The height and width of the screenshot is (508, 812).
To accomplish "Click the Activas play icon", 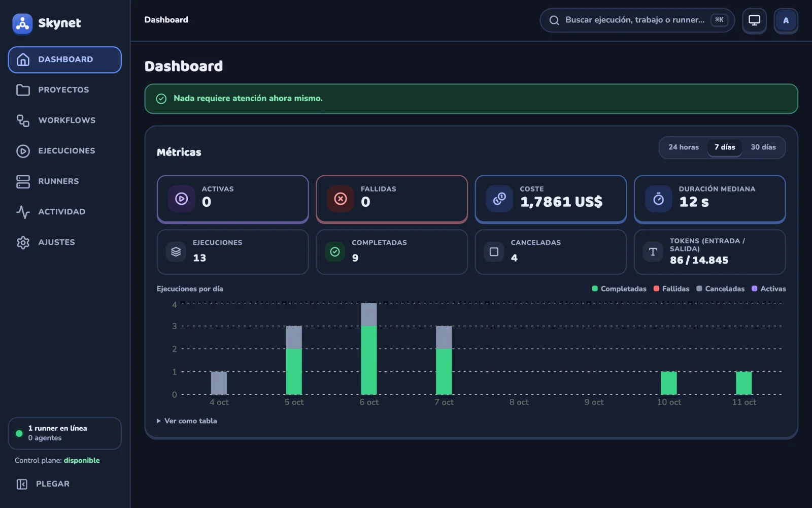I will (182, 199).
